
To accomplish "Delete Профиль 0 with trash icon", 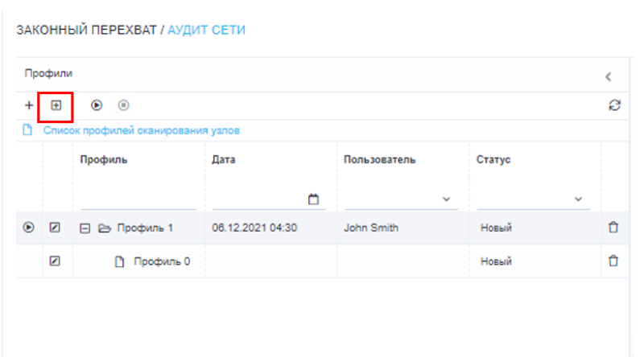I will tap(613, 261).
